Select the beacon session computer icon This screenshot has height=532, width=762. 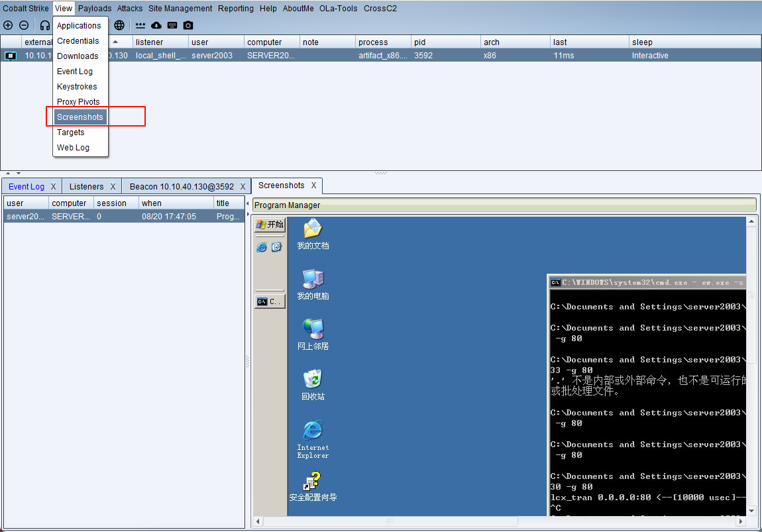coord(10,56)
